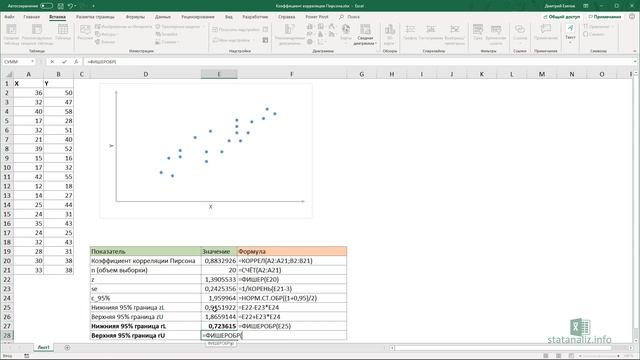Expand the Undo history dropdown
This screenshot has height=360, width=640.
[x=76, y=6]
